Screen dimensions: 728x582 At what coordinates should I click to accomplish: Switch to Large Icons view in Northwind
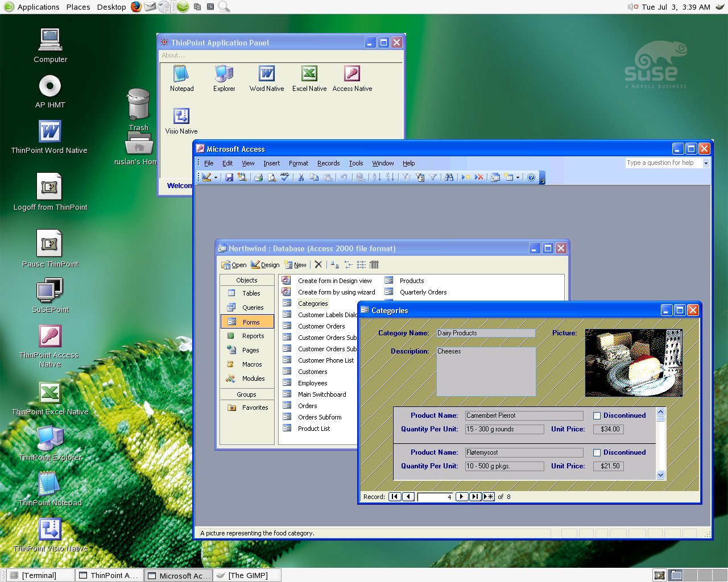pyautogui.click(x=335, y=264)
